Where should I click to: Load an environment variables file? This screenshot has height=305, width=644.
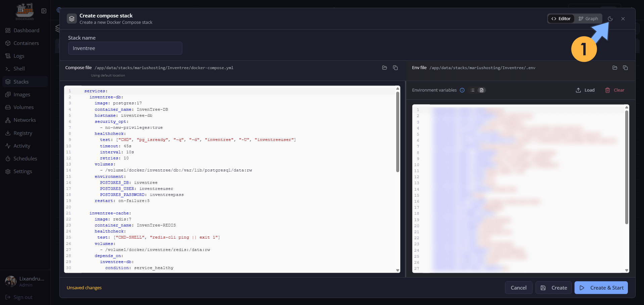(585, 90)
